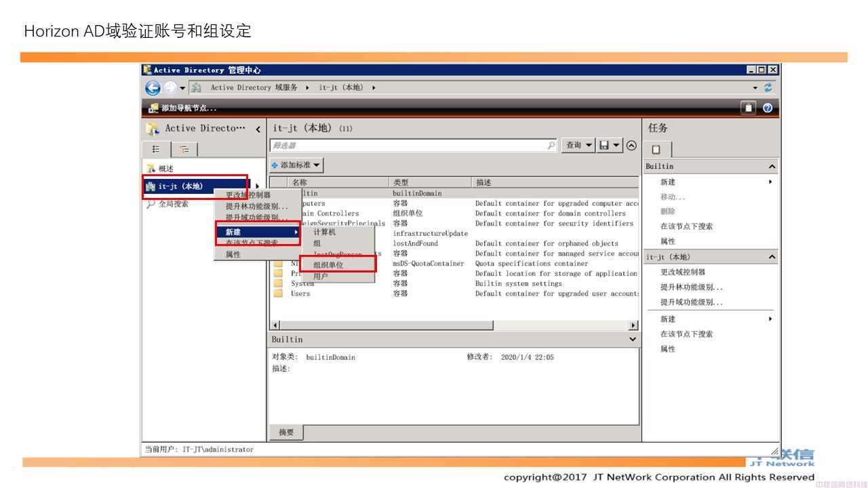This screenshot has height=488, width=868.
Task: Click the System folder icon
Action: click(x=278, y=283)
